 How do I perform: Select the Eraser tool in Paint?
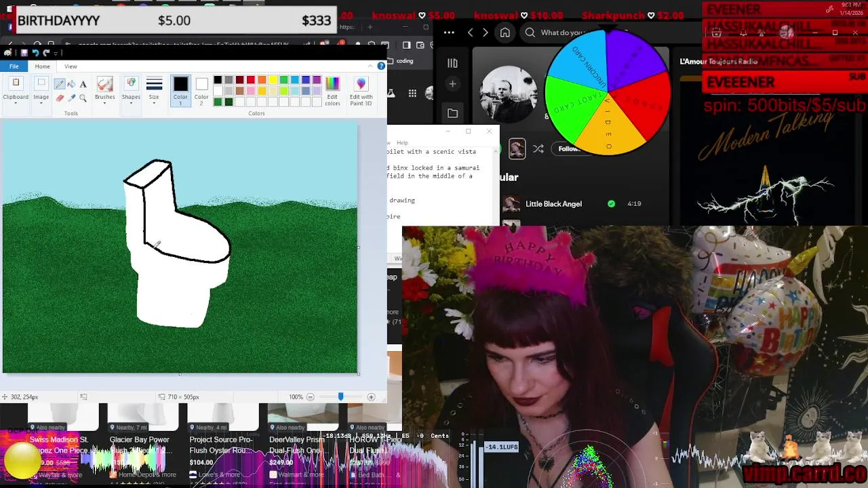pos(60,98)
